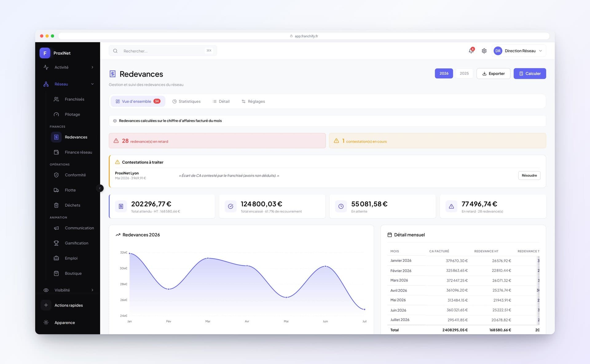Click the Flotte truck icon
Image resolution: width=590 pixels, height=364 pixels.
click(56, 190)
